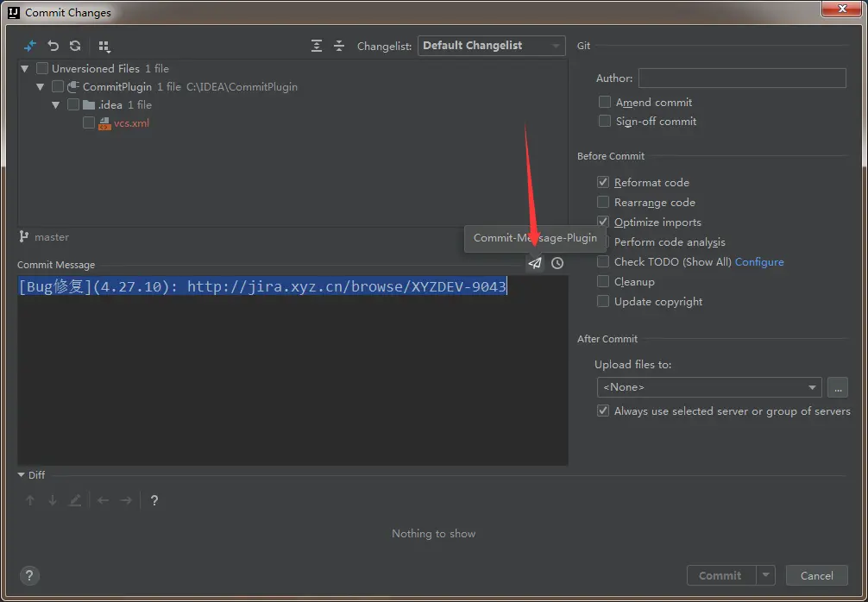Select the vcs.xml file row
The height and width of the screenshot is (602, 868).
pos(292,122)
